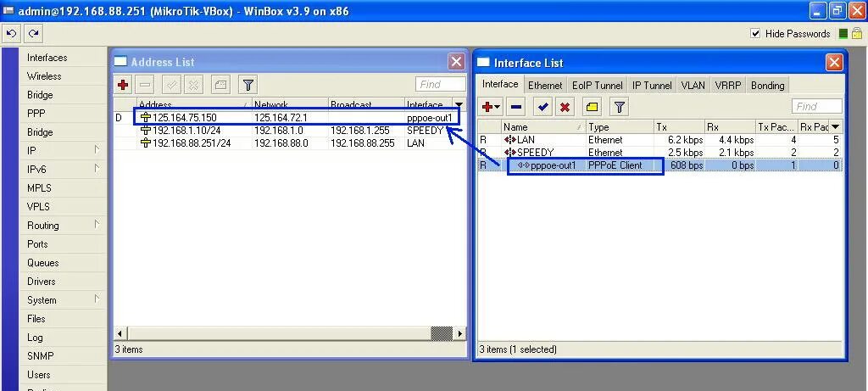Click the red plus in Address List
This screenshot has width=868, height=391.
click(x=123, y=85)
